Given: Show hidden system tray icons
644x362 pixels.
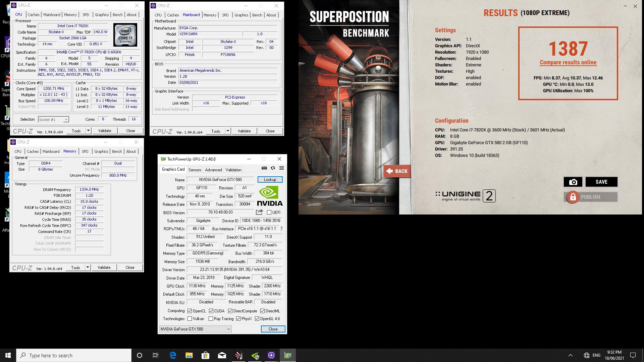Looking at the screenshot, I should (571, 355).
